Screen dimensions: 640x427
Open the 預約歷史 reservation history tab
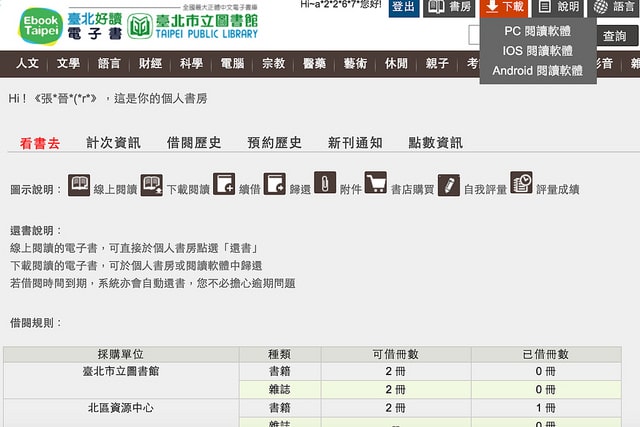click(274, 143)
